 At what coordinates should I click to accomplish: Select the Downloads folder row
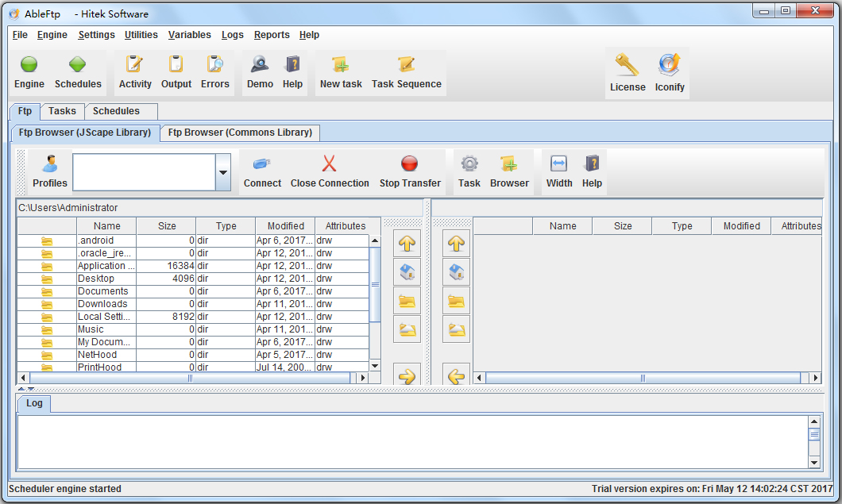(x=193, y=304)
